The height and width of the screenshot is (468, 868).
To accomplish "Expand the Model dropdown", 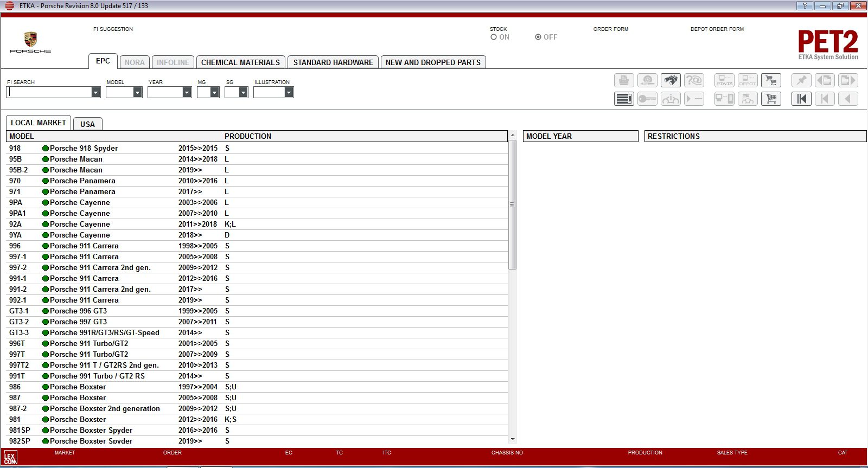I will coord(137,92).
